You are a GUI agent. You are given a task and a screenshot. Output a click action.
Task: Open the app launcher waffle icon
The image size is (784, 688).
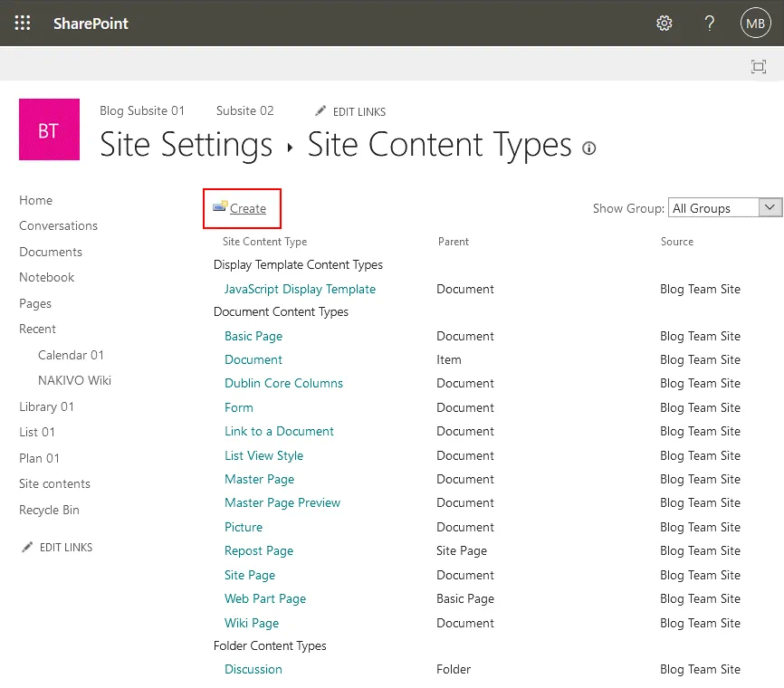(x=23, y=24)
